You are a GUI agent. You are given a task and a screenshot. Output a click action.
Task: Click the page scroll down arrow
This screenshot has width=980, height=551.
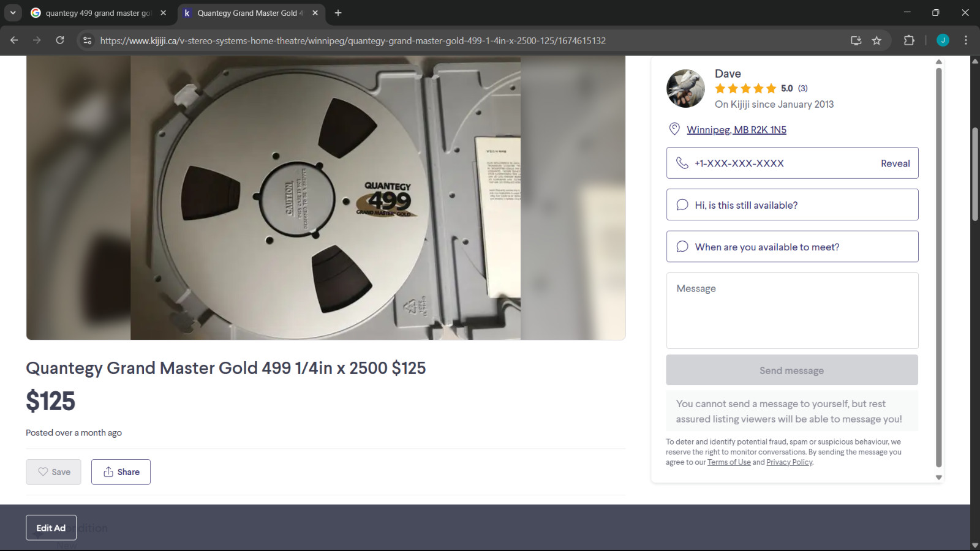[x=975, y=545]
